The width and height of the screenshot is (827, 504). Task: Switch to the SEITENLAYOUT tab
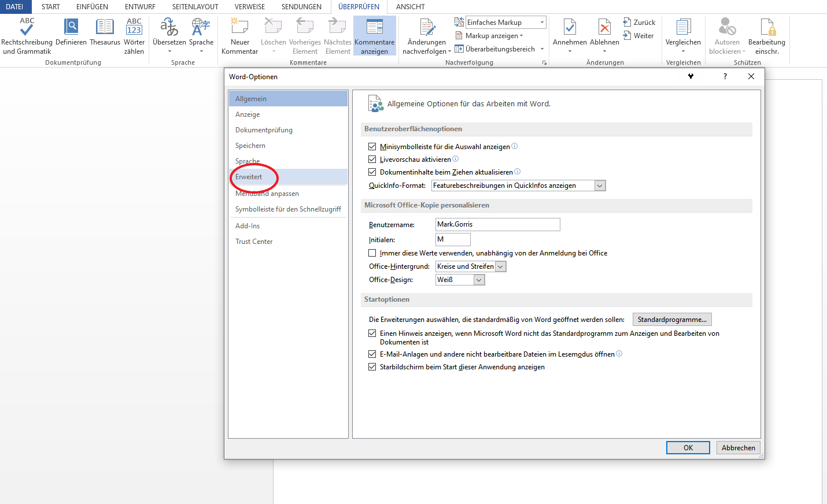click(195, 7)
